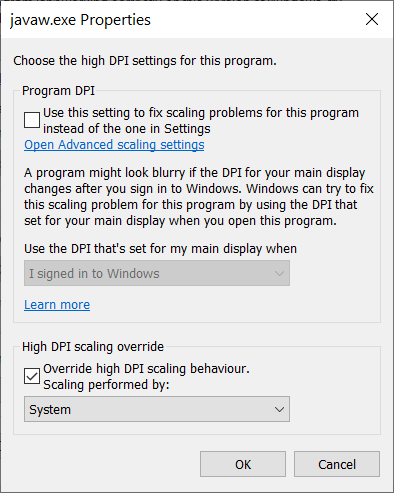Click the 'A program might look blurry' paragraph
Viewport: 394px width, 493px height.
199,197
